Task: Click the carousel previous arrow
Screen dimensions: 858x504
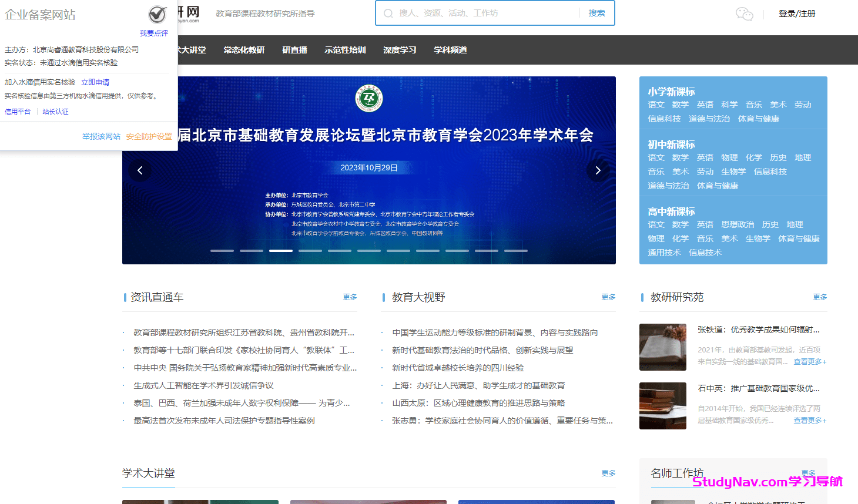Action: point(140,170)
